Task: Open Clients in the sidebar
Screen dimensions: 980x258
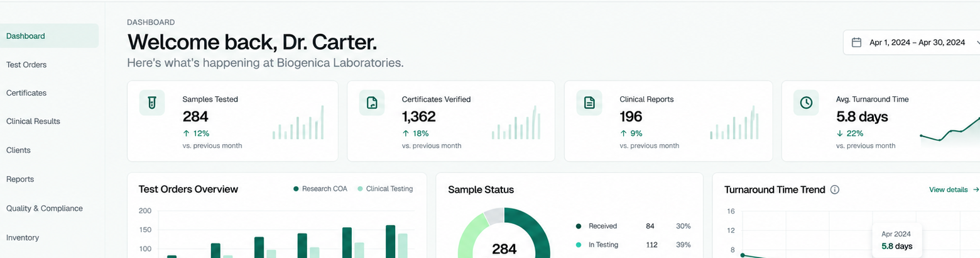Action: point(18,150)
